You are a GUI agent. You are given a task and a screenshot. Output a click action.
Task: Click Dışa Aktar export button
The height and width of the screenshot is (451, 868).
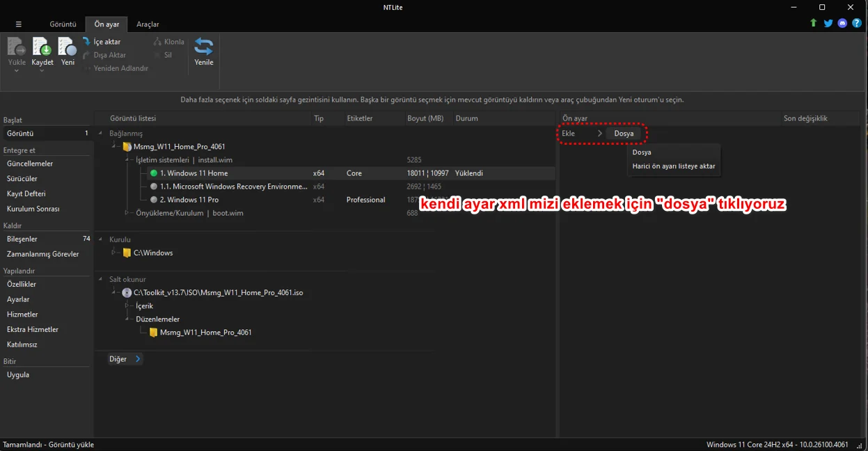click(x=104, y=55)
